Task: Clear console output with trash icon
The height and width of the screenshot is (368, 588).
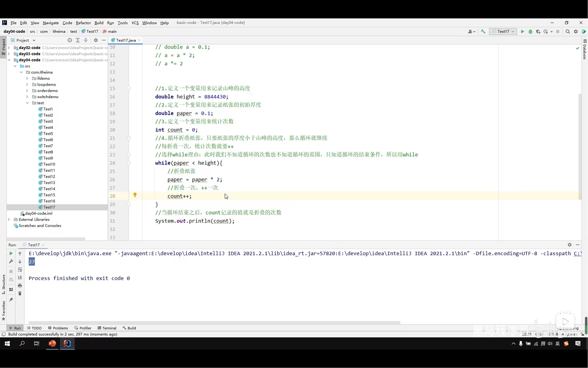Action: point(20,294)
